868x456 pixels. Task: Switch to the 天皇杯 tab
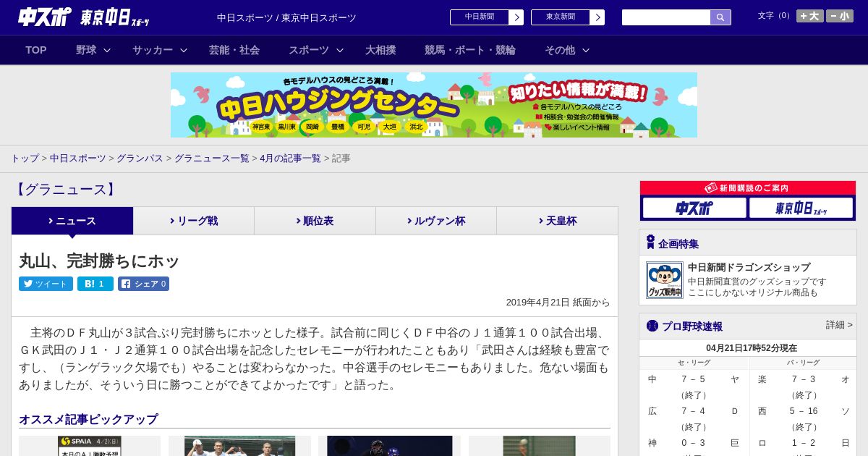pyautogui.click(x=557, y=221)
